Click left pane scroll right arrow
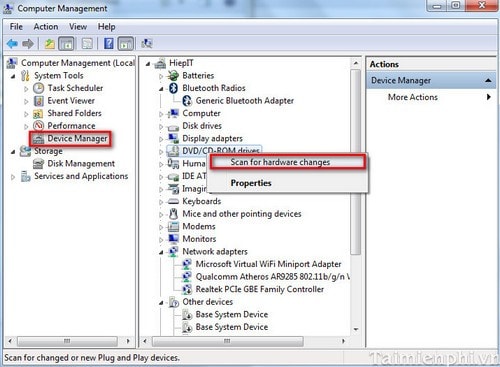Screen dimensions: 500x367 (x=128, y=341)
